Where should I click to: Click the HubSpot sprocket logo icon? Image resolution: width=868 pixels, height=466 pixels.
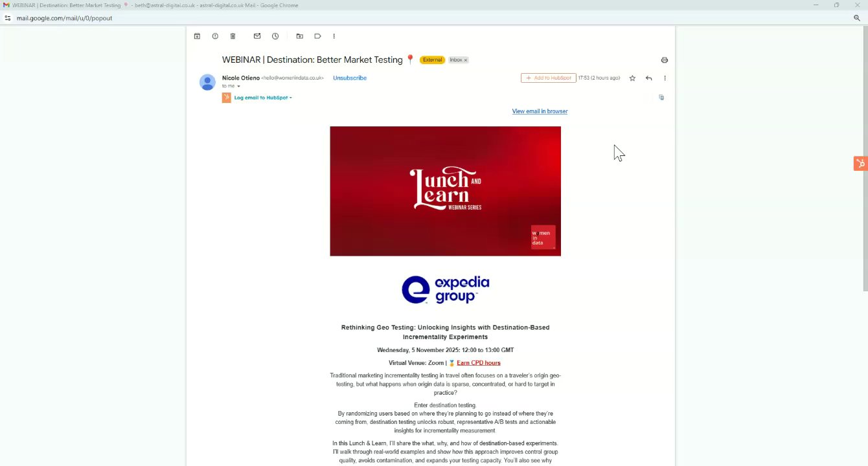point(226,98)
